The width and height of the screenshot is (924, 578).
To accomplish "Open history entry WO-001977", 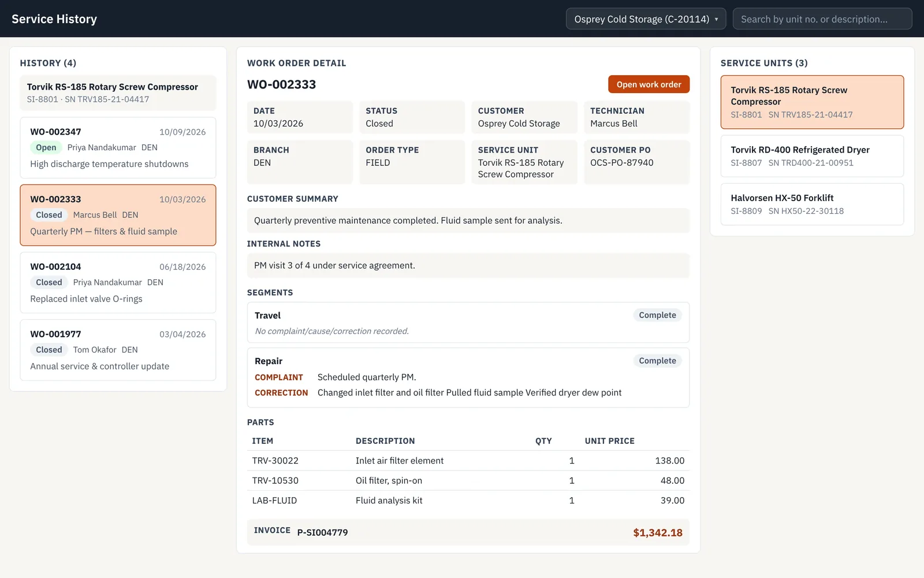I will pyautogui.click(x=118, y=350).
